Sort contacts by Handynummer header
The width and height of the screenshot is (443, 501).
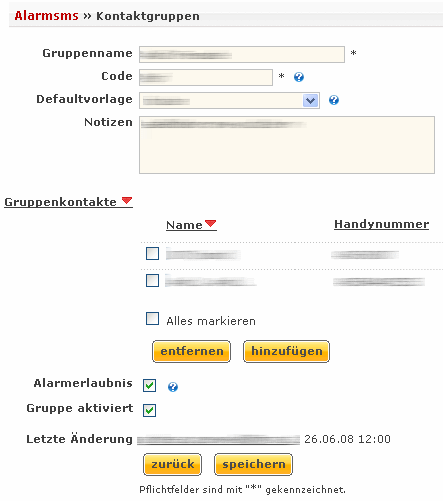tap(381, 224)
